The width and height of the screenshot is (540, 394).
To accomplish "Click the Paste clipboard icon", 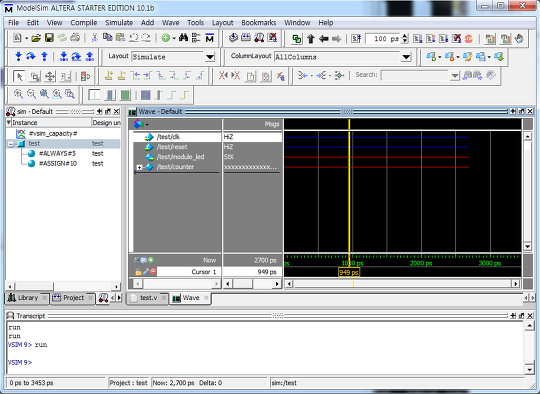I will click(x=120, y=38).
